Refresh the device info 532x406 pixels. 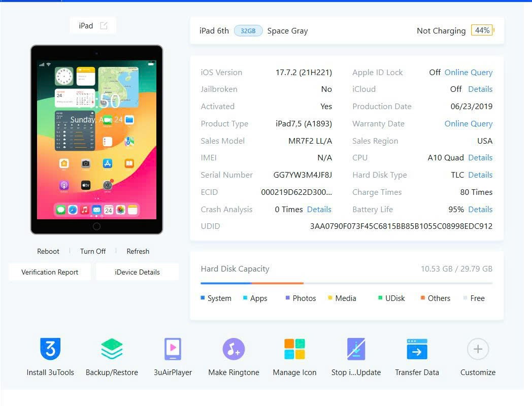(x=138, y=251)
